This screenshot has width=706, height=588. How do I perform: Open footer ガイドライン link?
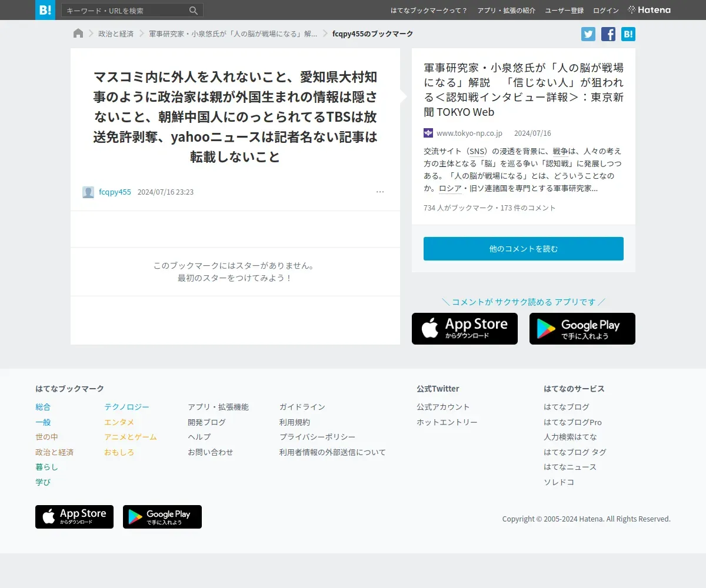302,407
